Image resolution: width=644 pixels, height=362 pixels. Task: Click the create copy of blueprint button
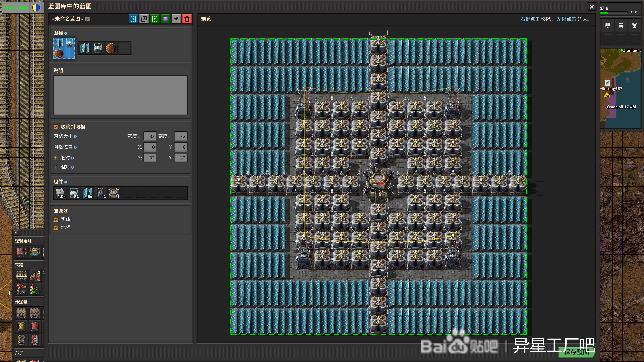click(144, 19)
